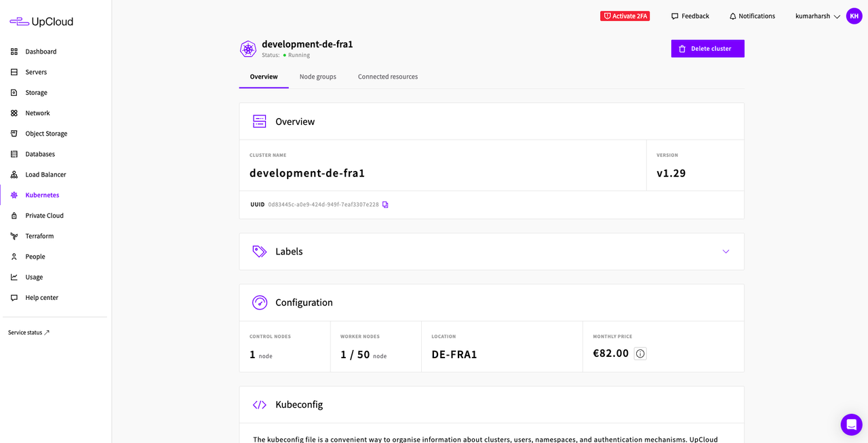This screenshot has width=868, height=443.
Task: Open the Service status link
Action: [28, 333]
